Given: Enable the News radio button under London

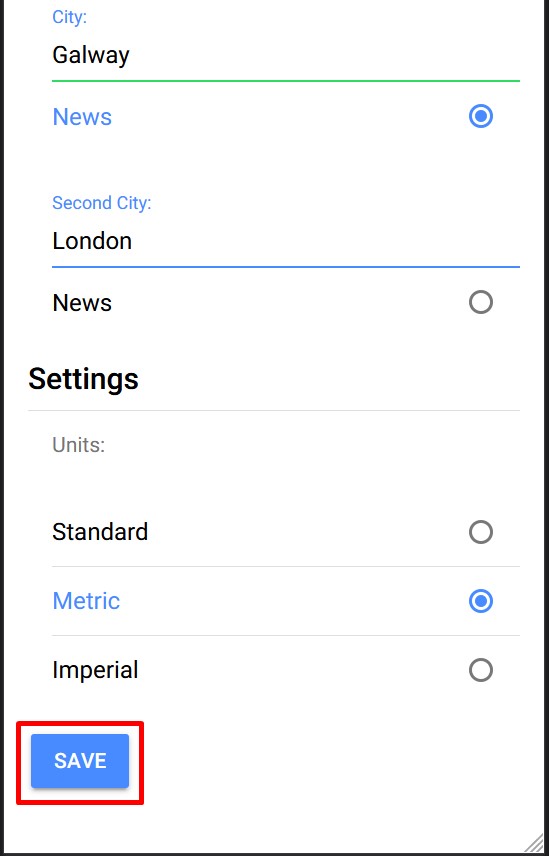Looking at the screenshot, I should pos(480,302).
